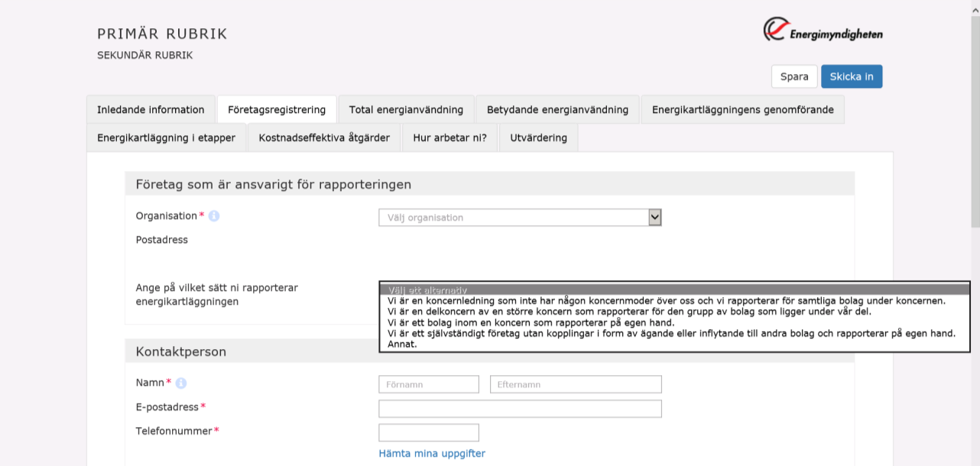Choose option 'Vi är en delkoncern...'
Image resolution: width=980 pixels, height=466 pixels.
tap(674, 311)
